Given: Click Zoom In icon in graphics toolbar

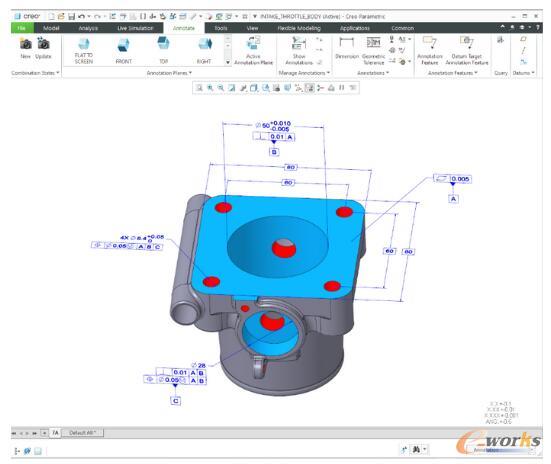Looking at the screenshot, I should coord(210,88).
